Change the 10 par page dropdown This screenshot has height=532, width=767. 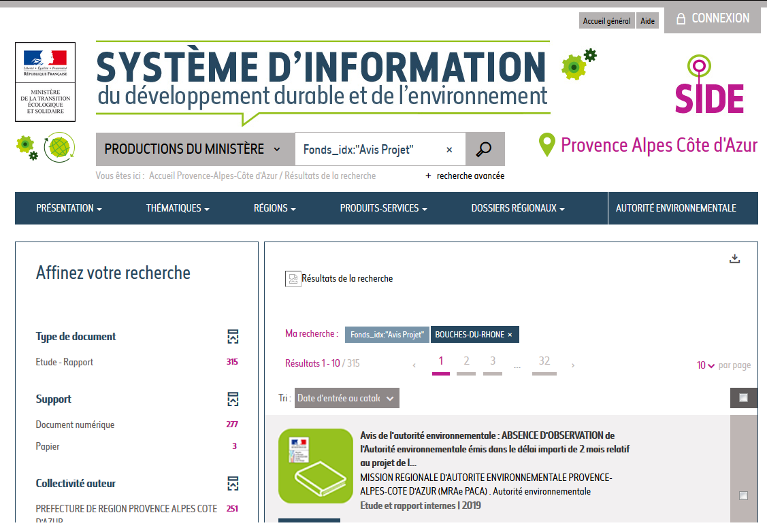[705, 365]
